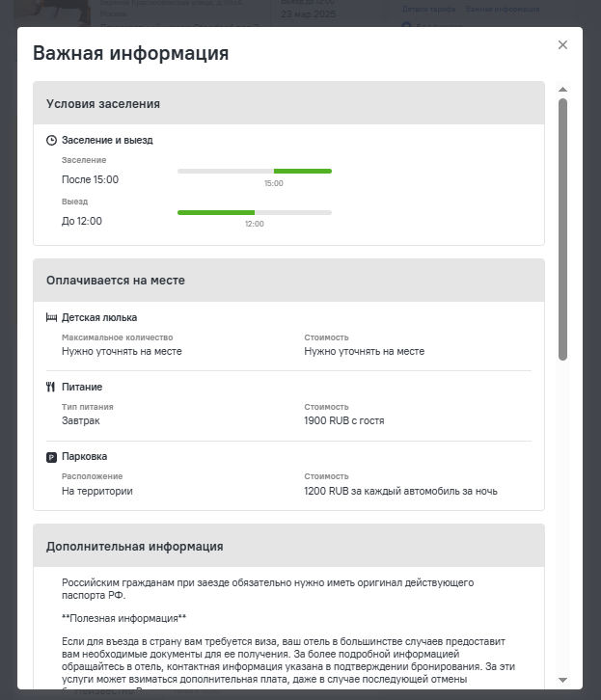Click the check-in time bar at 15:00
This screenshot has height=700, width=601.
[x=255, y=171]
